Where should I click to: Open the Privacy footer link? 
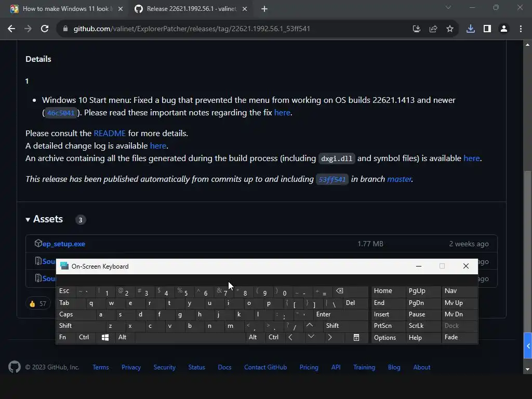pos(131,367)
